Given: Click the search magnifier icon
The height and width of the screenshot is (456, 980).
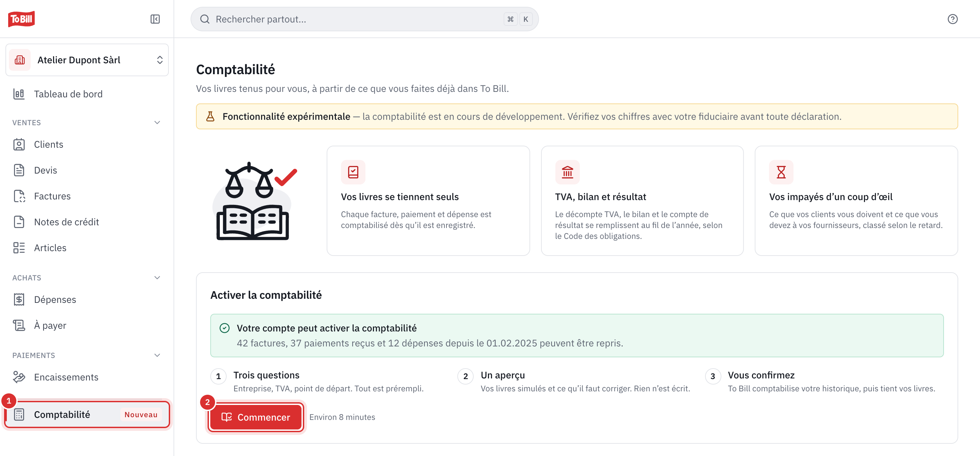Looking at the screenshot, I should tap(205, 19).
